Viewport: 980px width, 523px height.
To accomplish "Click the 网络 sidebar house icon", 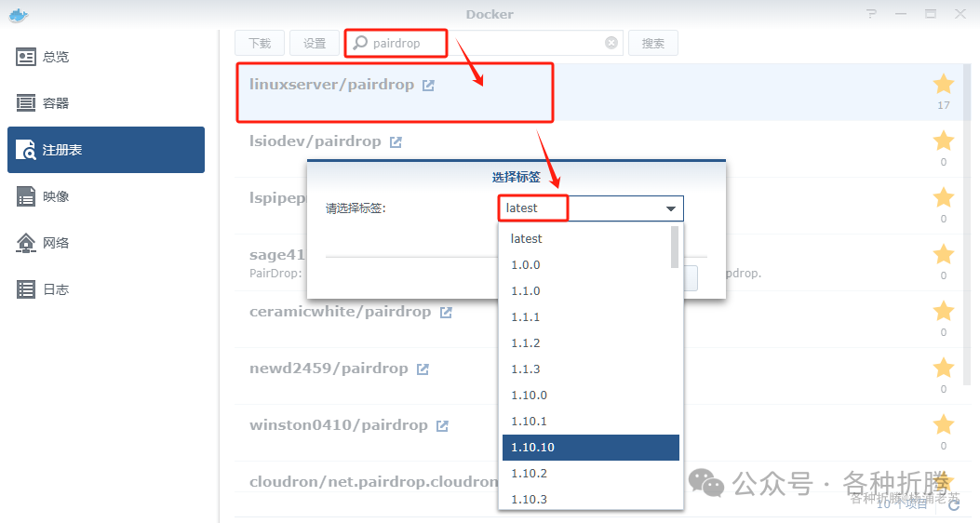I will point(26,243).
